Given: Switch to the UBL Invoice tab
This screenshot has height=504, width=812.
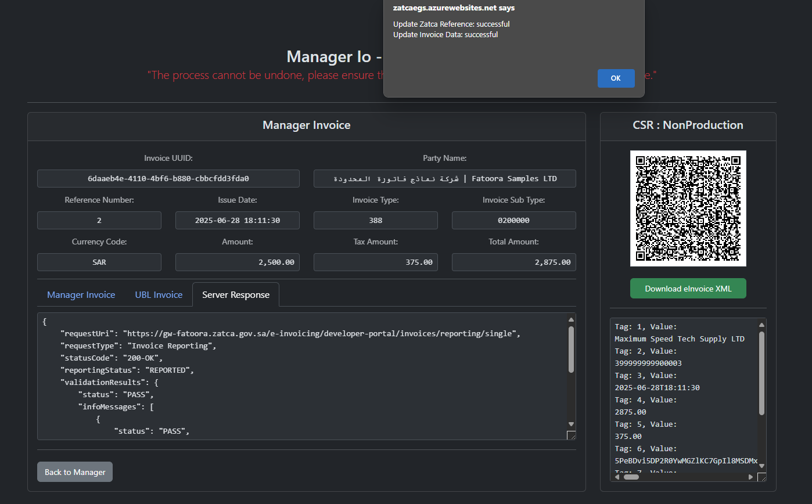Looking at the screenshot, I should pos(159,294).
